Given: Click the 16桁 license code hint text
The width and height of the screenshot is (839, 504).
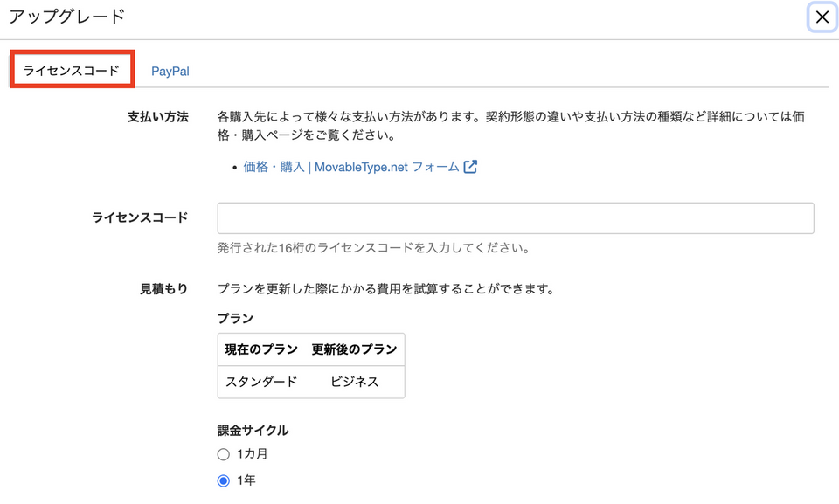Looking at the screenshot, I should pyautogui.click(x=373, y=248).
